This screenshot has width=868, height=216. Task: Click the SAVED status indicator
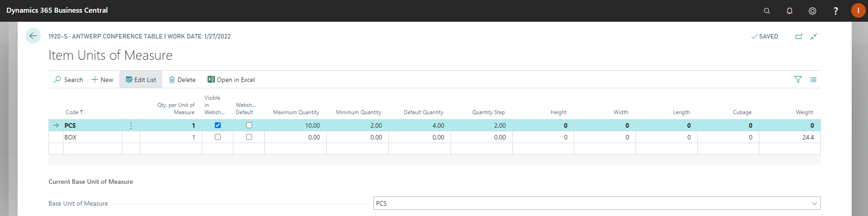pyautogui.click(x=765, y=36)
